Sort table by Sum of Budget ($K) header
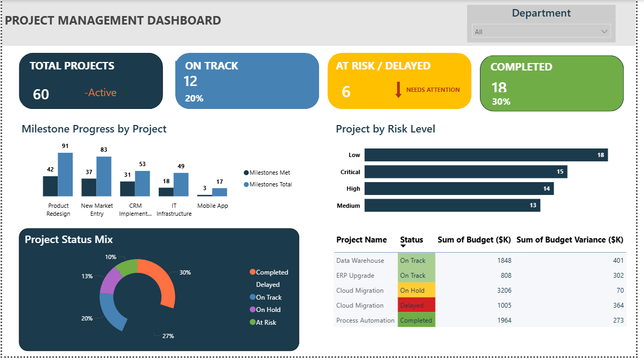This screenshot has width=644, height=360. [x=474, y=240]
